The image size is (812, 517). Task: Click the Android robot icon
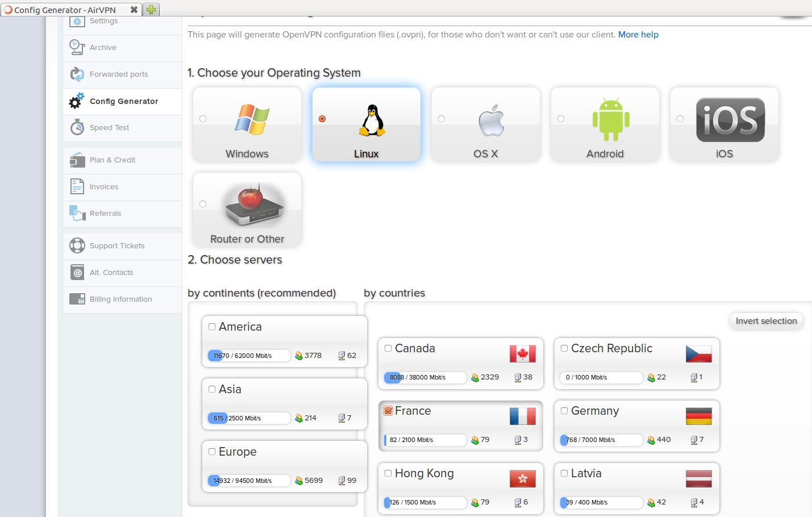coord(611,119)
